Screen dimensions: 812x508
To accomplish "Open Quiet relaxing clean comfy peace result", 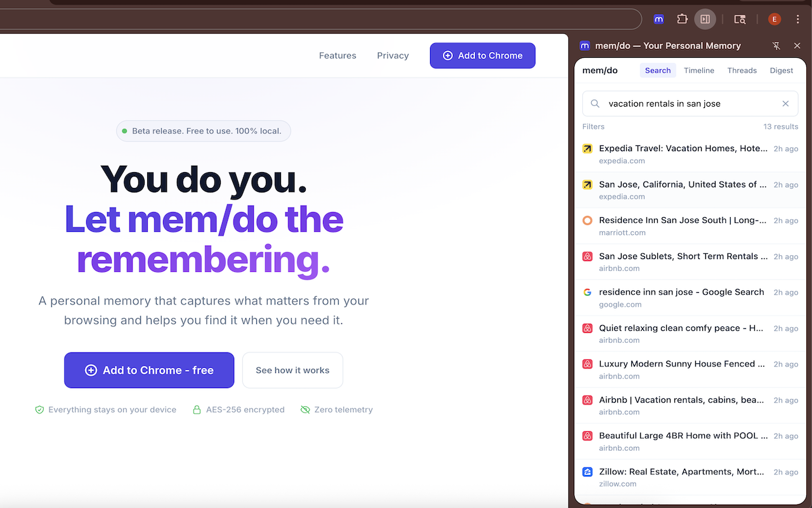I will [x=690, y=333].
